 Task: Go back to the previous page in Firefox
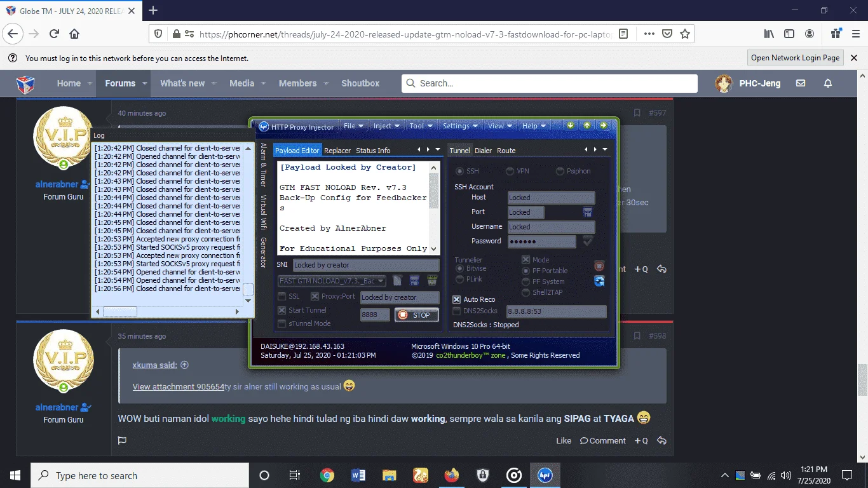tap(13, 34)
